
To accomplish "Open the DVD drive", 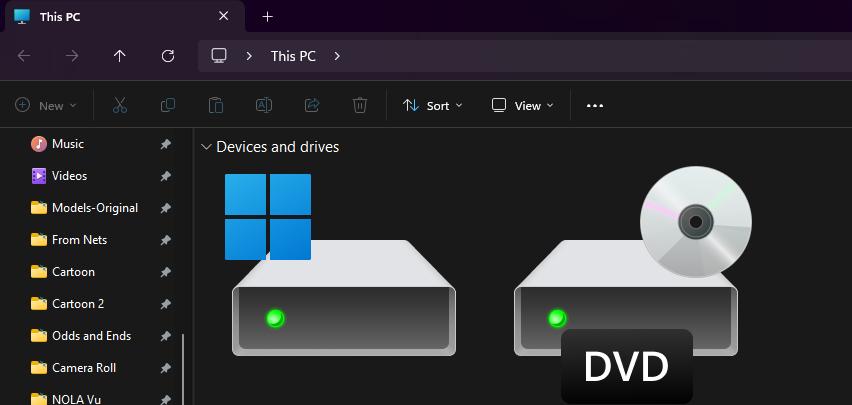I will pyautogui.click(x=633, y=284).
